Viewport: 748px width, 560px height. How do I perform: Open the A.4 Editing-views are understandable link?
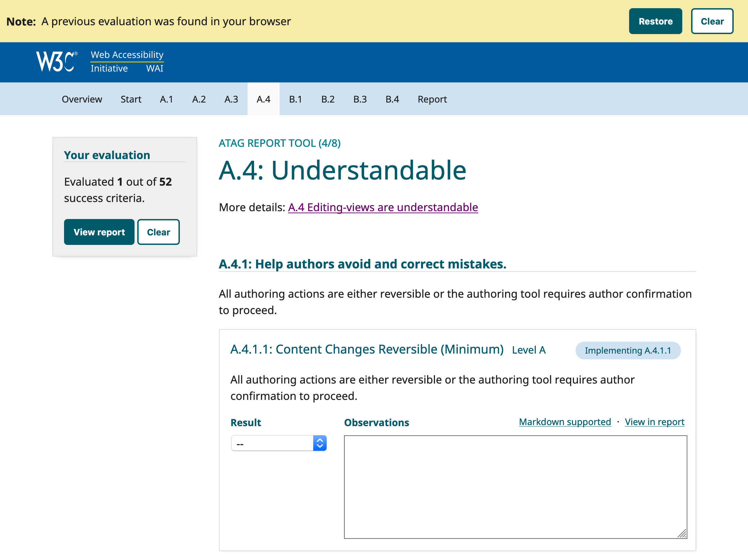click(x=383, y=207)
